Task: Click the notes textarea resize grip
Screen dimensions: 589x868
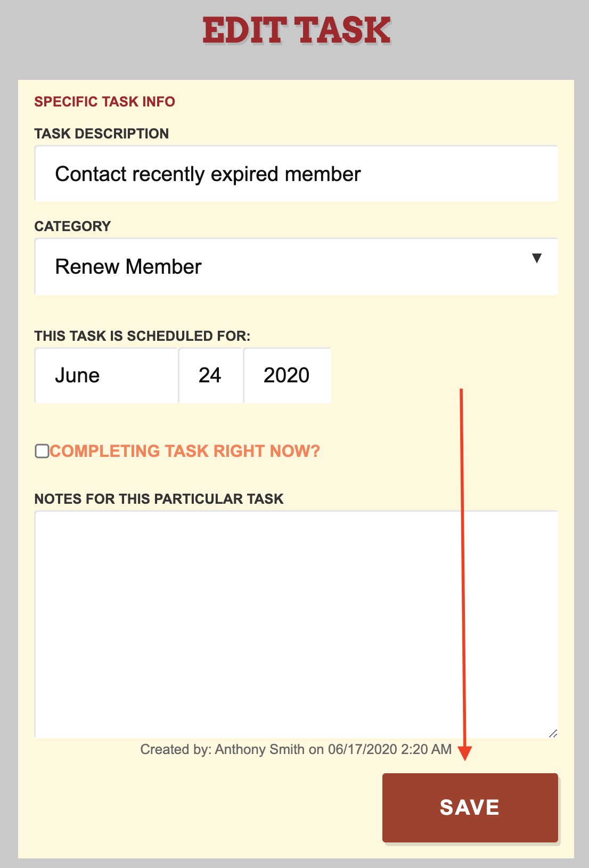Action: [553, 733]
